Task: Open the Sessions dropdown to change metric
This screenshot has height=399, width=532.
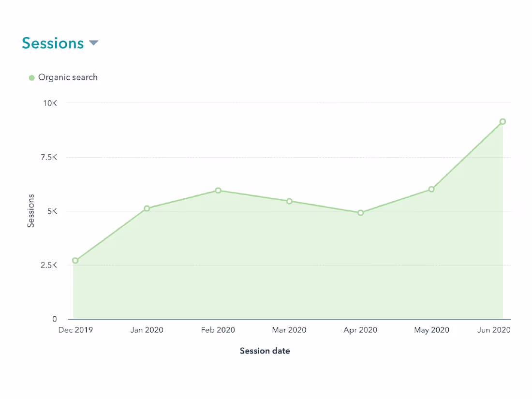Action: pyautogui.click(x=93, y=43)
